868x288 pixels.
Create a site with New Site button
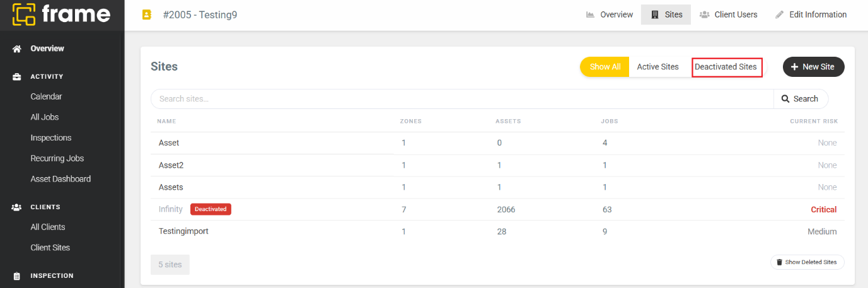[x=813, y=67]
